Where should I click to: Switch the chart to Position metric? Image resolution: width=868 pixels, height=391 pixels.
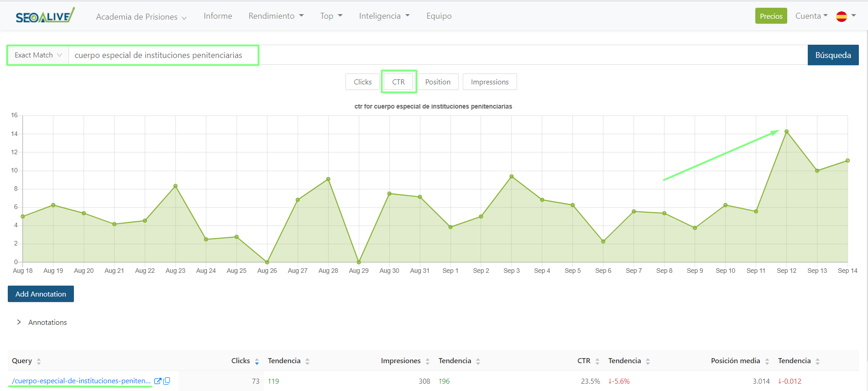438,82
